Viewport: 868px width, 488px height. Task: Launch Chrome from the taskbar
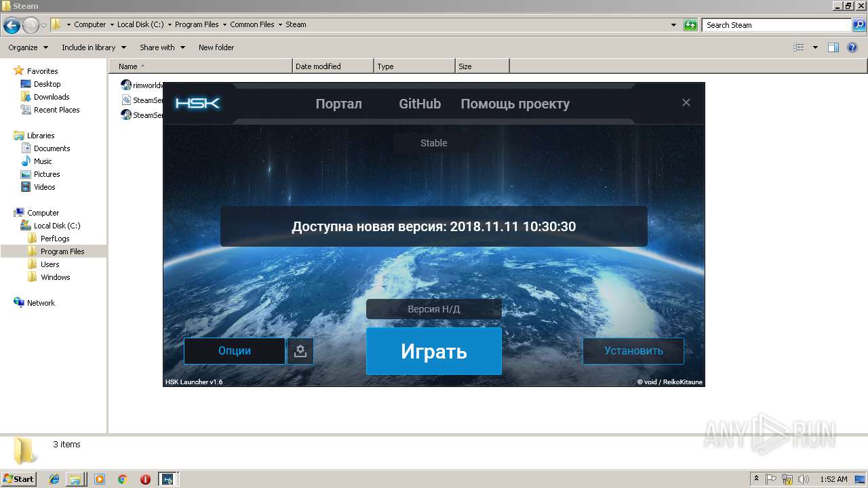pos(122,479)
